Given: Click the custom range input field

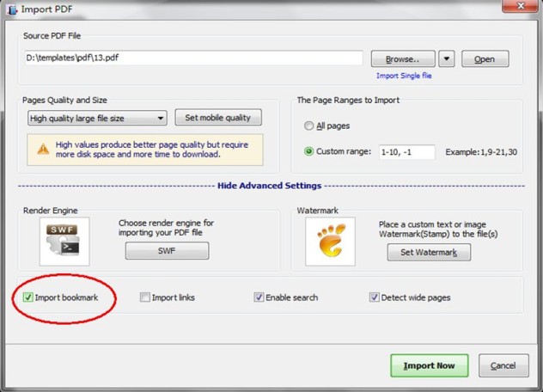Looking at the screenshot, I should 407,152.
